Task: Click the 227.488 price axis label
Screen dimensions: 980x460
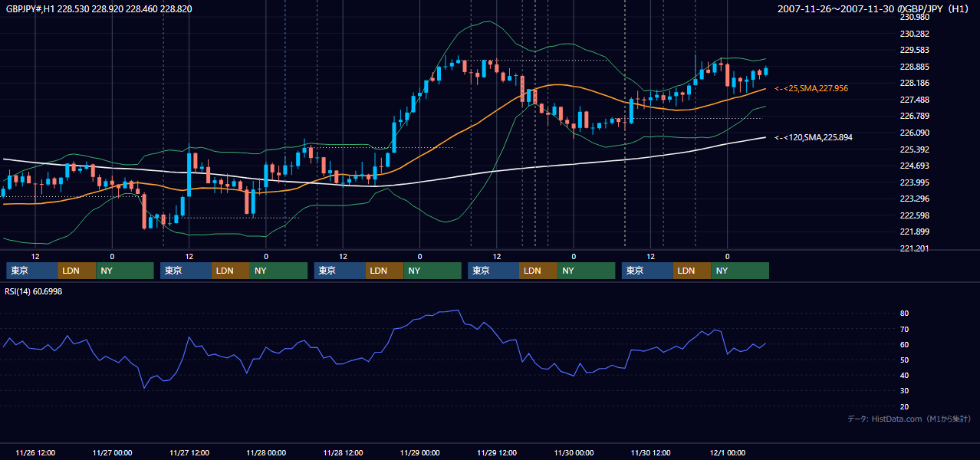Action: coord(914,100)
